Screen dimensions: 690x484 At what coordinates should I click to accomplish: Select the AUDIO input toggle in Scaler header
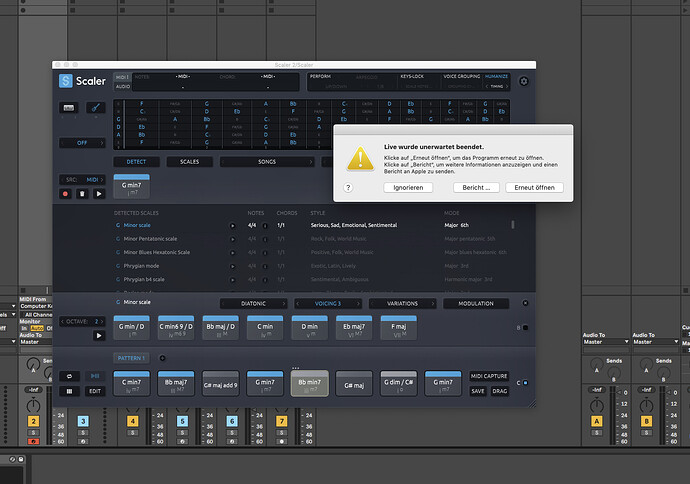pyautogui.click(x=122, y=87)
